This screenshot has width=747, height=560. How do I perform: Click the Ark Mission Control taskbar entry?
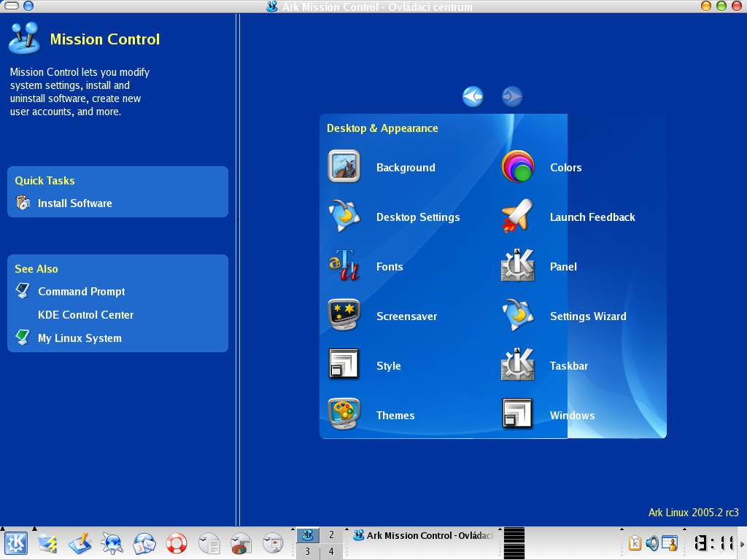coord(423,535)
